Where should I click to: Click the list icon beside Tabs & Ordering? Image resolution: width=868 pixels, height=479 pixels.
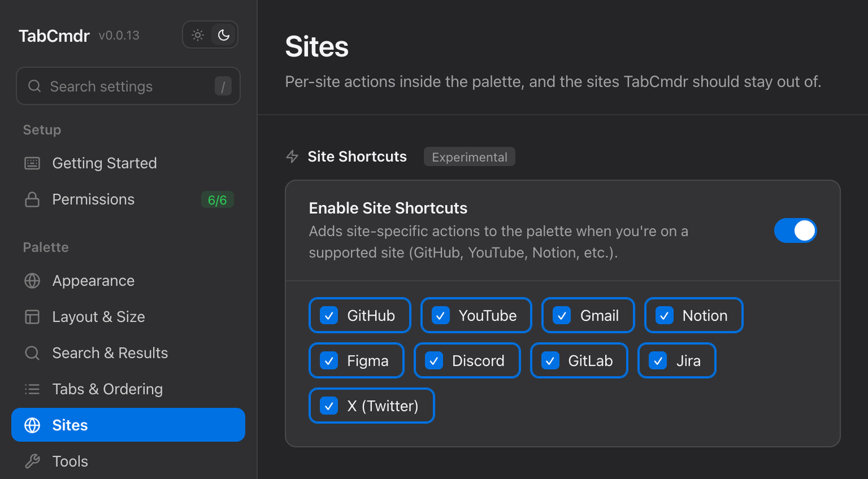[x=32, y=389]
